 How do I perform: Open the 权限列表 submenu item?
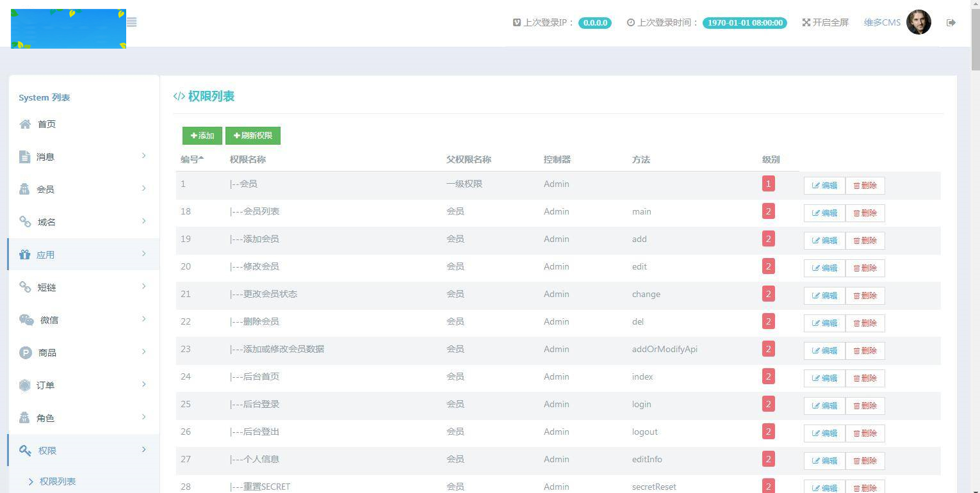pyautogui.click(x=57, y=481)
